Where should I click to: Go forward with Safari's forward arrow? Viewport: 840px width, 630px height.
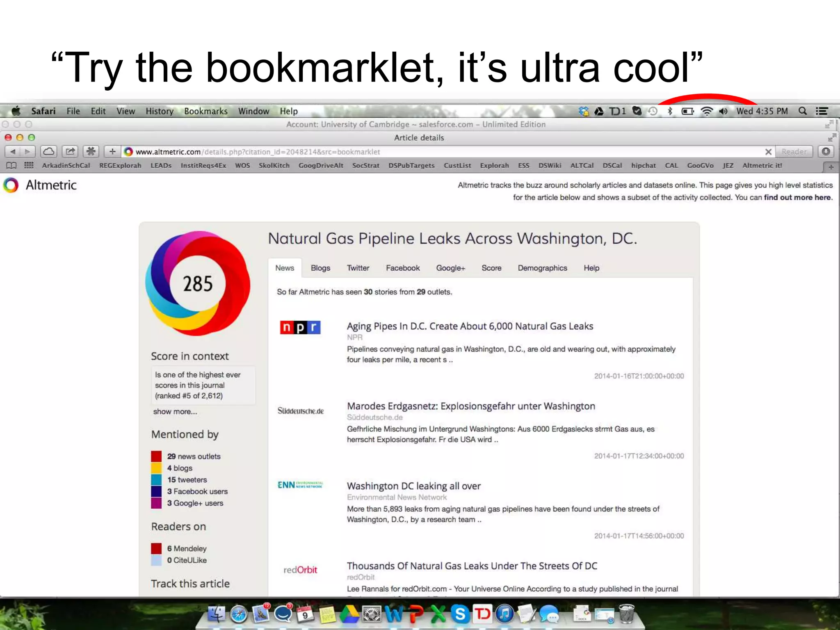point(27,152)
